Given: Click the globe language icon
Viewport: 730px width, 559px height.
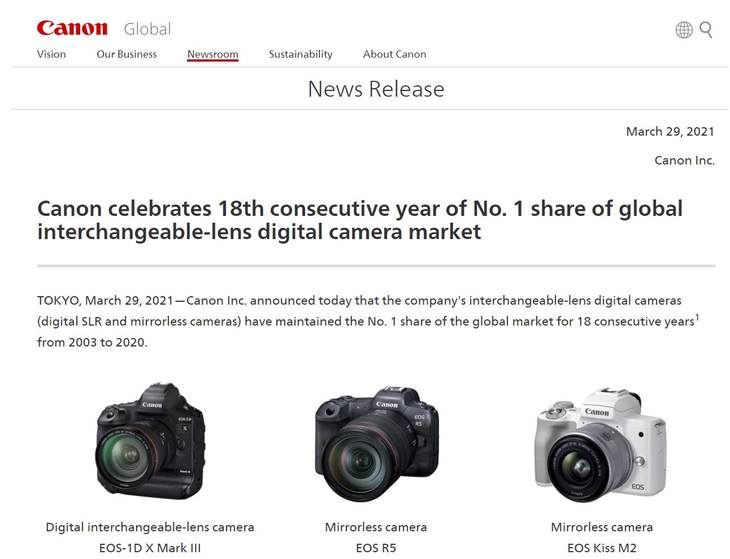Looking at the screenshot, I should [x=683, y=30].
